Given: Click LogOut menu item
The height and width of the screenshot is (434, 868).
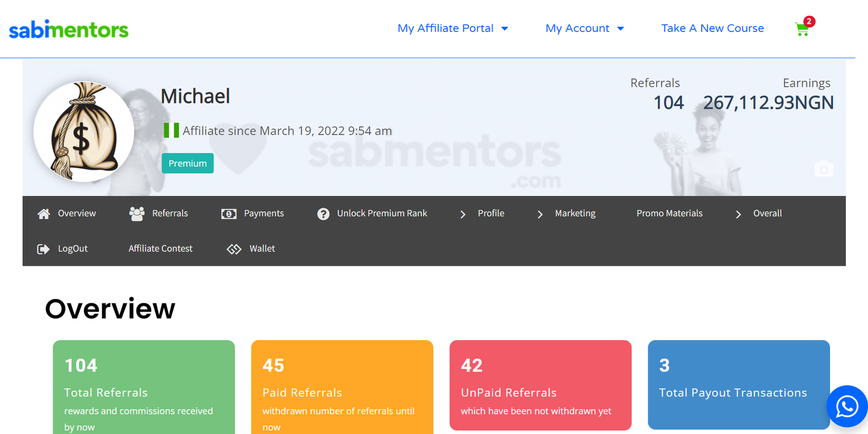Looking at the screenshot, I should point(73,248).
